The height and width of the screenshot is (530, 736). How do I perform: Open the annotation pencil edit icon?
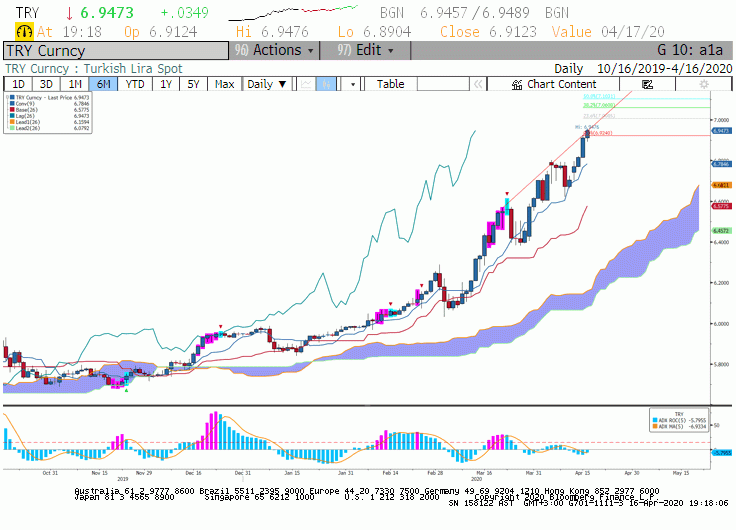(647, 84)
